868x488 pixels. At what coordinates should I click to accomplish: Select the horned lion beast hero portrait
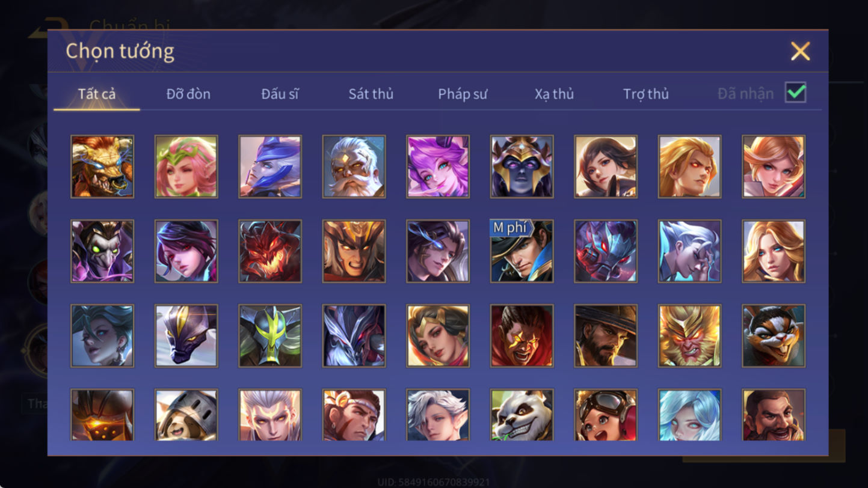[x=102, y=166]
